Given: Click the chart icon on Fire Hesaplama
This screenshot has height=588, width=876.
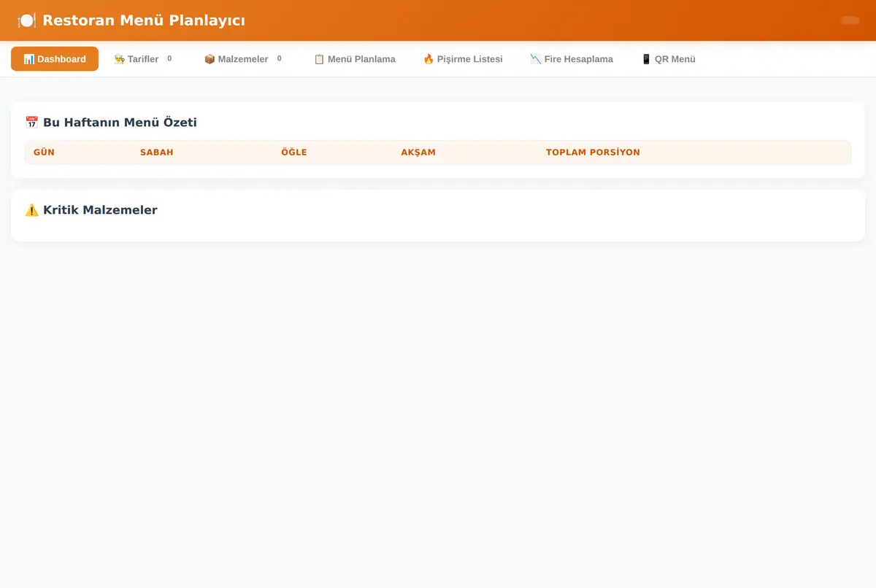Looking at the screenshot, I should pos(536,59).
